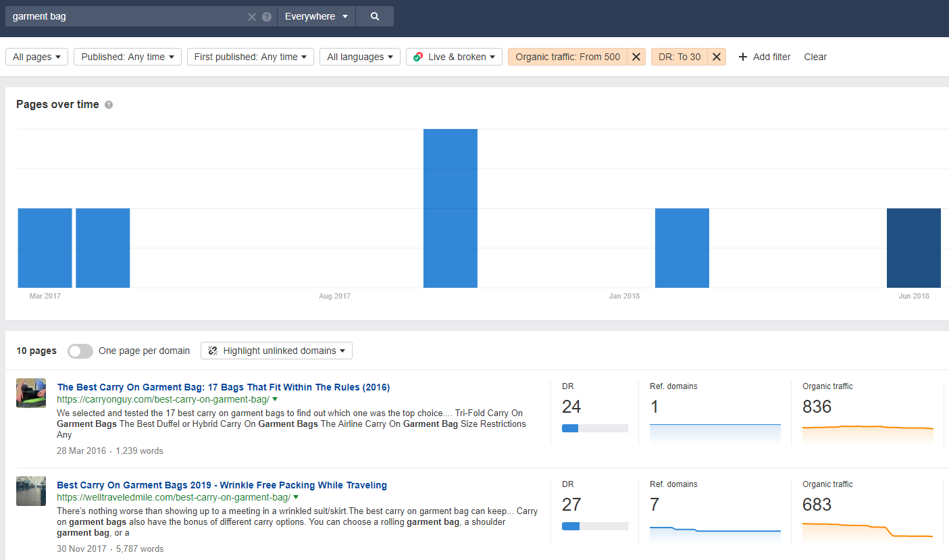
Task: Open the Live & broken filter dropdown
Action: [x=454, y=57]
